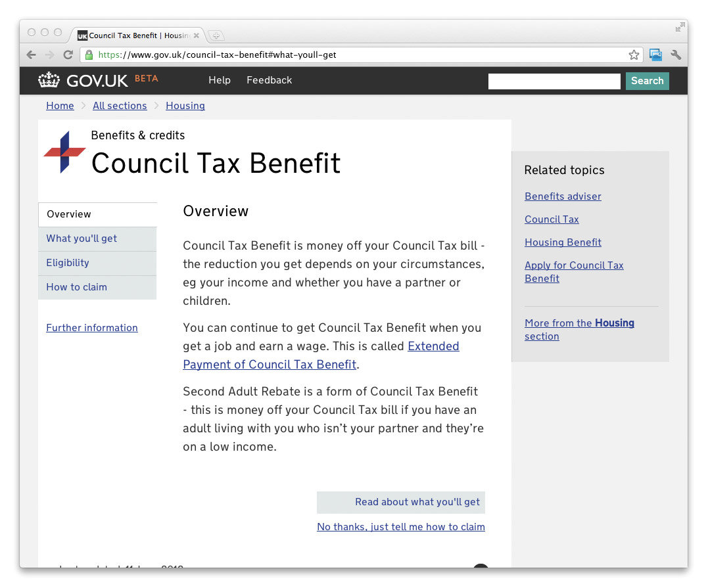Screen dimensions: 708x588
Task: Close the Council Tax Benefit tab
Action: coord(197,35)
